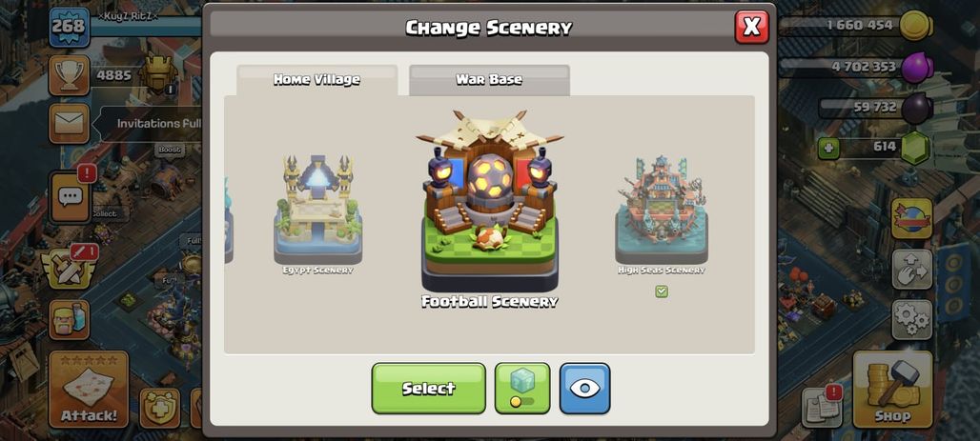Viewport: 980px width, 441px height.
Task: Open the settings gears icon
Action: (x=912, y=320)
